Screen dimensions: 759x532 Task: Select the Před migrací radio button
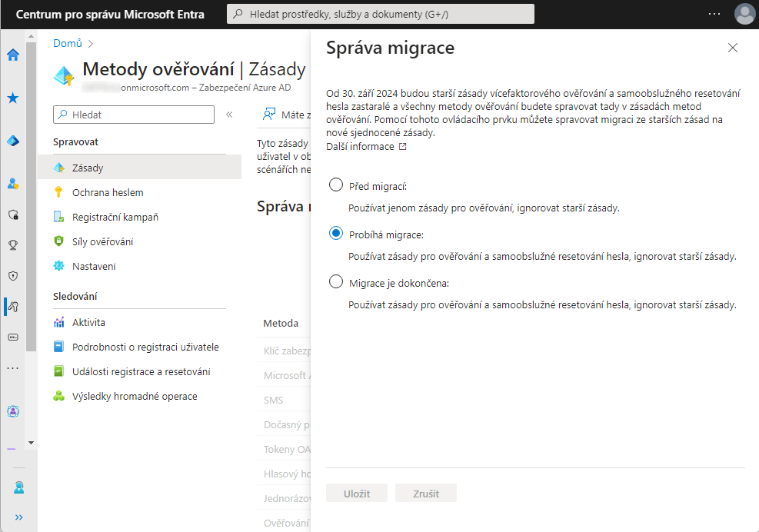336,185
